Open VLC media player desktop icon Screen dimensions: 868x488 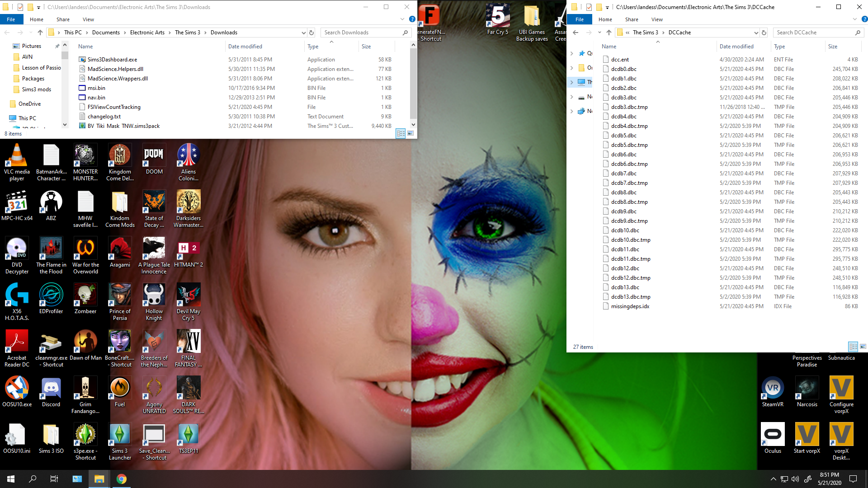pyautogui.click(x=17, y=163)
